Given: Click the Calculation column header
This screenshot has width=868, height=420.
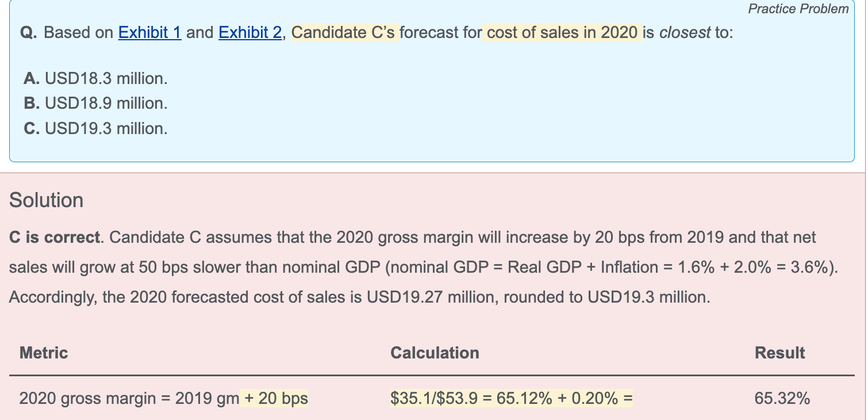Looking at the screenshot, I should coord(435,353).
